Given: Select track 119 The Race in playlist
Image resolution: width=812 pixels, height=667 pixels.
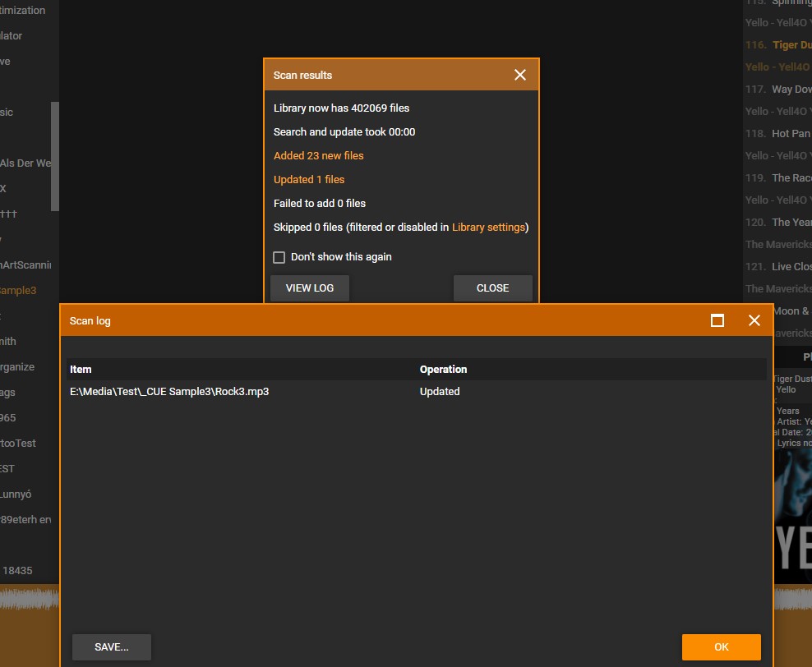Looking at the screenshot, I should pos(791,177).
